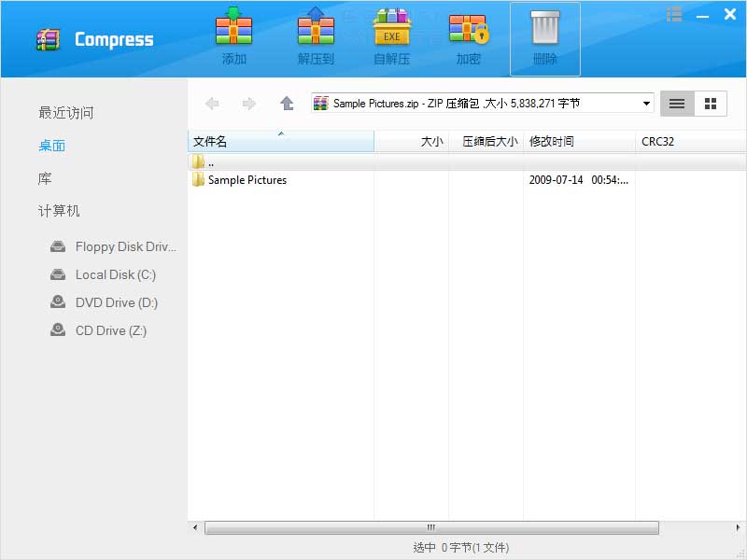
Task: Click the scrollbar right arrow
Action: [x=738, y=527]
